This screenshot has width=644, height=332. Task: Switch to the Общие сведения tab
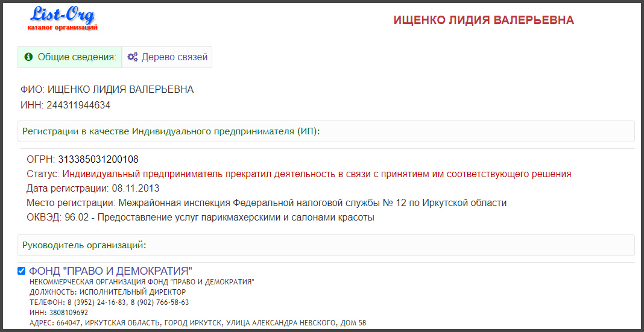pos(70,57)
